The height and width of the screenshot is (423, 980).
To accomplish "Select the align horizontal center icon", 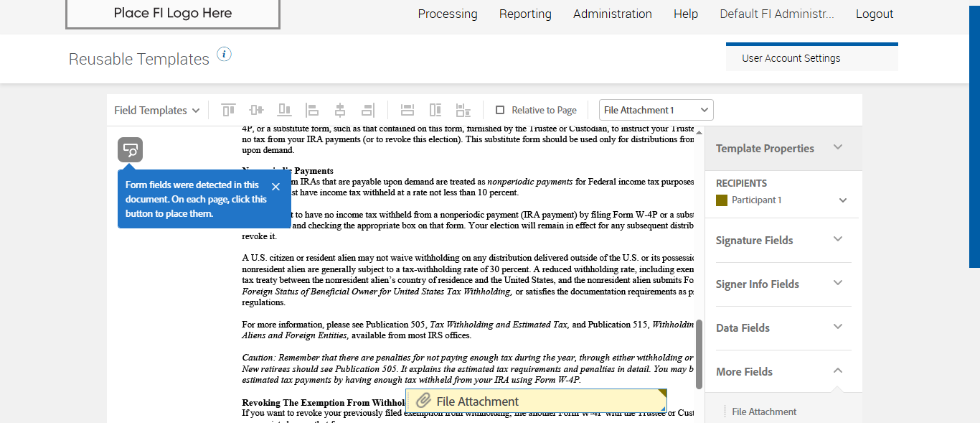I will [340, 110].
